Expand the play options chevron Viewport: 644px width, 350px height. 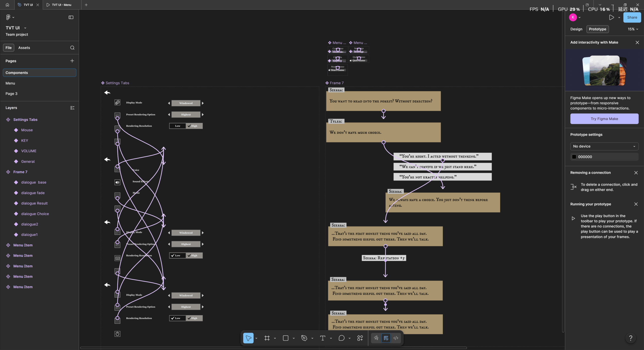point(619,18)
